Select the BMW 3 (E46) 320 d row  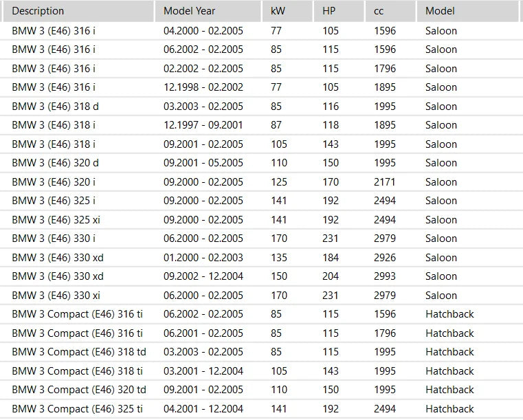pos(55,163)
